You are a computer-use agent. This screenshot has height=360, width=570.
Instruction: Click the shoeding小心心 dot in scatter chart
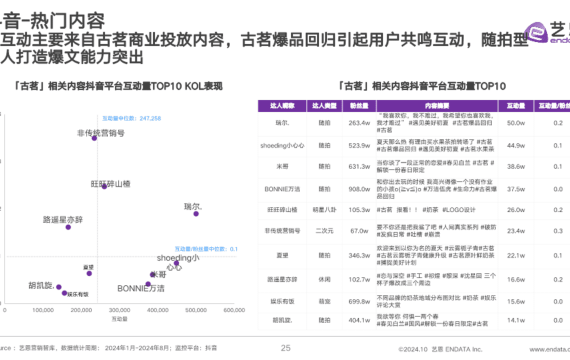tap(176, 263)
